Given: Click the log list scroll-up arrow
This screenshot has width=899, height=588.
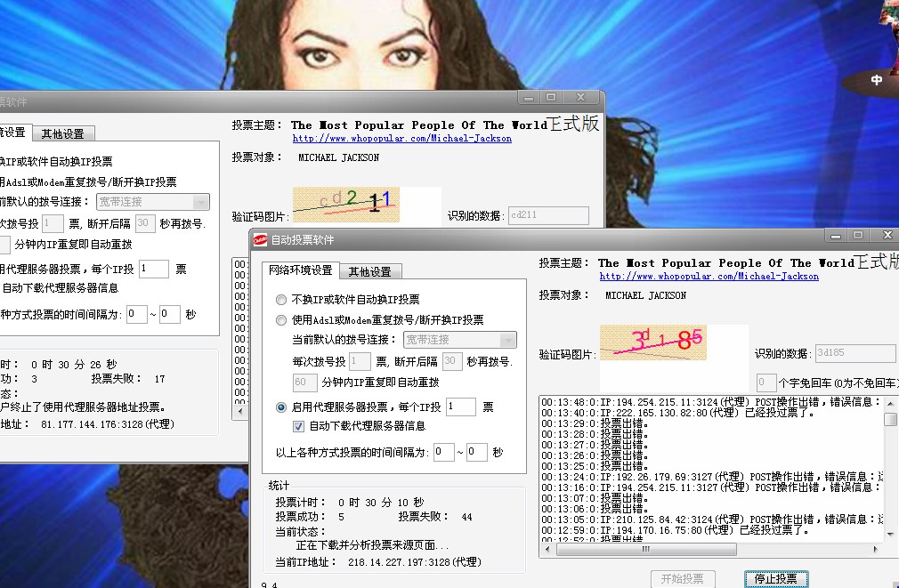Looking at the screenshot, I should 890,403.
